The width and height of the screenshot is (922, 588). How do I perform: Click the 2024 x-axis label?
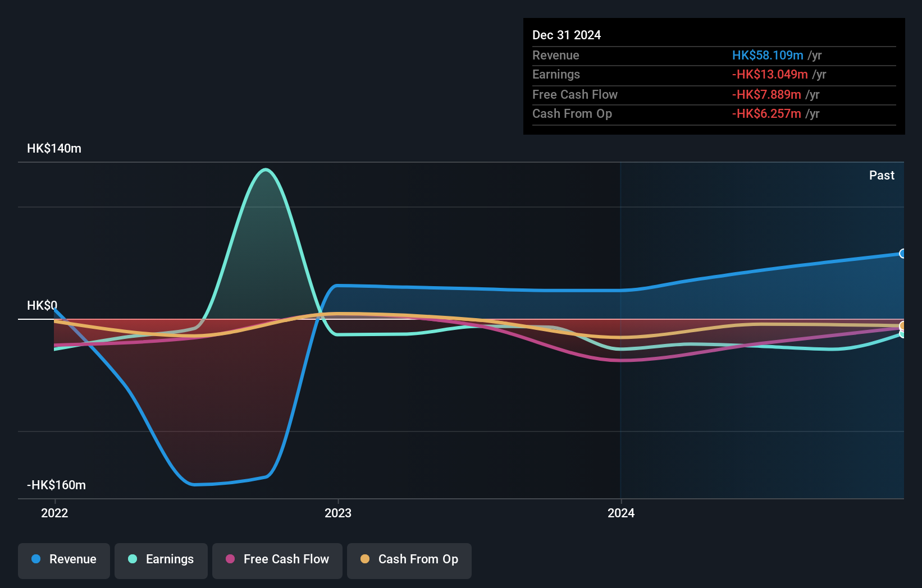click(621, 513)
